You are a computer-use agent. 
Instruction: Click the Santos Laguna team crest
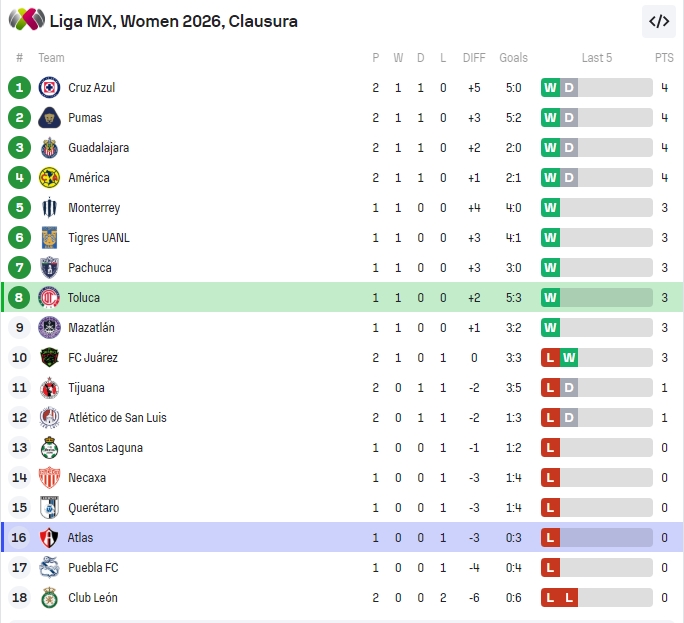pos(49,448)
